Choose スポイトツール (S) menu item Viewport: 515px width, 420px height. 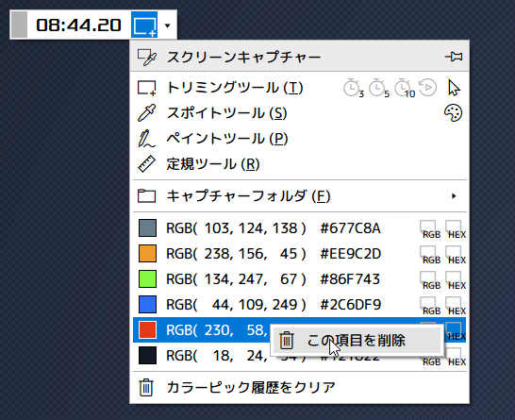[x=300, y=113]
